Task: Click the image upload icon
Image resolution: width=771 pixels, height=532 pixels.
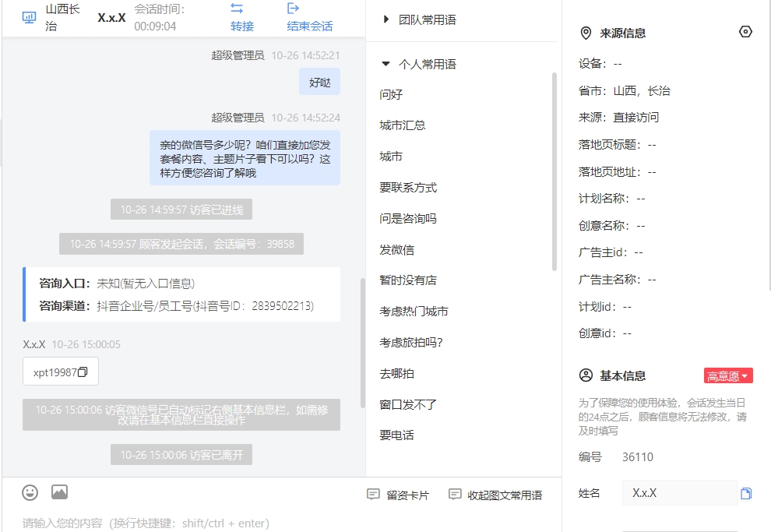Action: pos(59,492)
